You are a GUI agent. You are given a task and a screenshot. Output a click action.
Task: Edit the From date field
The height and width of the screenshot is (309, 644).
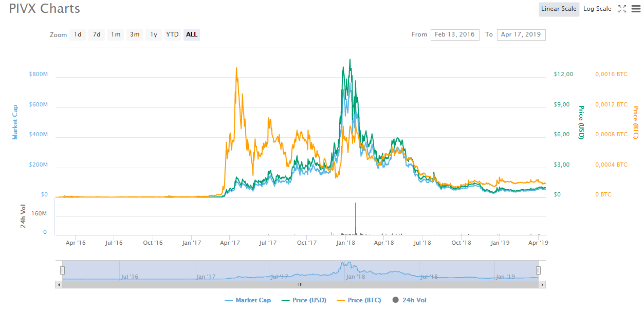(x=455, y=34)
